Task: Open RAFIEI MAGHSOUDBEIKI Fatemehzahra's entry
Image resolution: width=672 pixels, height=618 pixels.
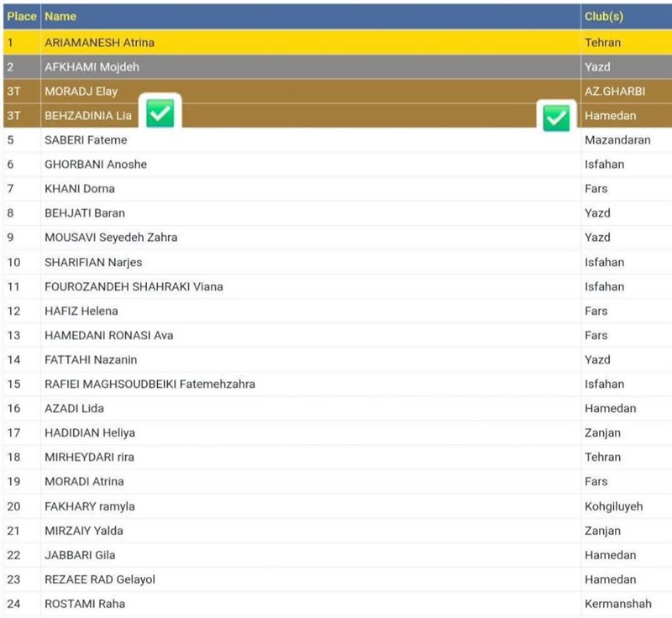Action: click(x=150, y=384)
